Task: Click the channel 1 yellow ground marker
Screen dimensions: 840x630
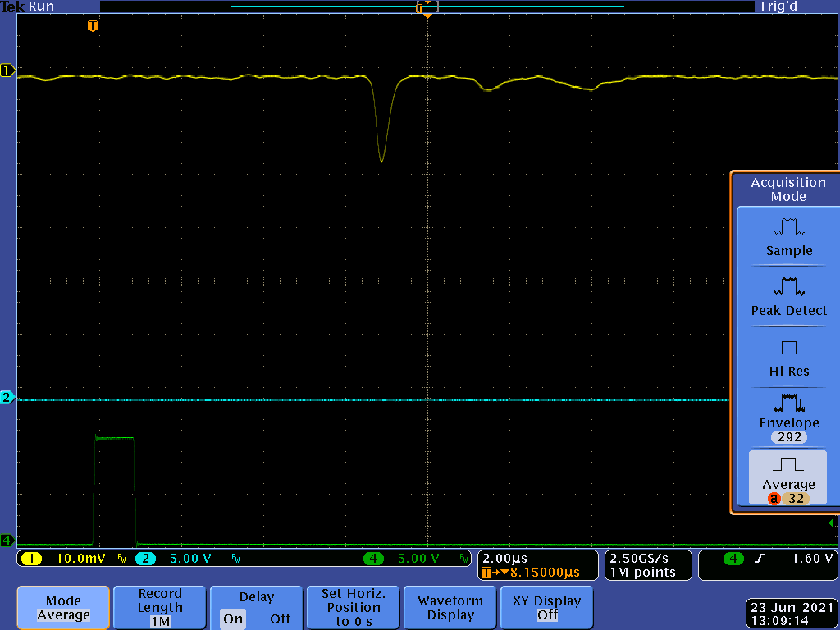Action: tap(8, 71)
